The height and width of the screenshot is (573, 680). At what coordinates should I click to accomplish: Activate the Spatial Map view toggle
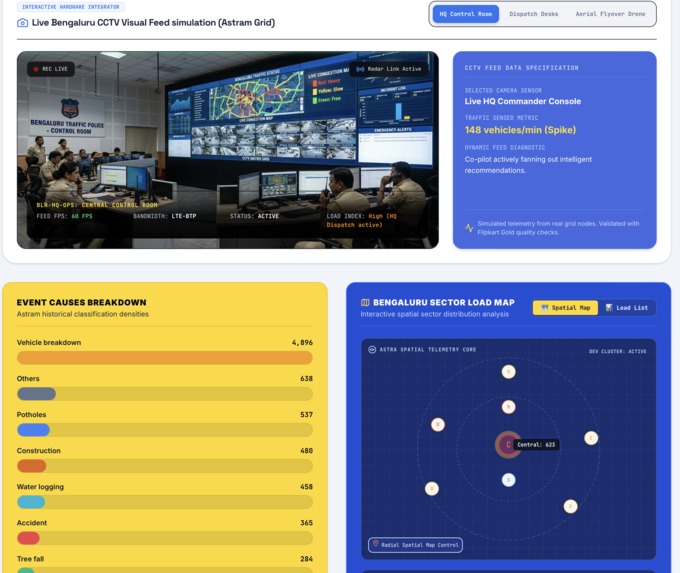tap(565, 308)
